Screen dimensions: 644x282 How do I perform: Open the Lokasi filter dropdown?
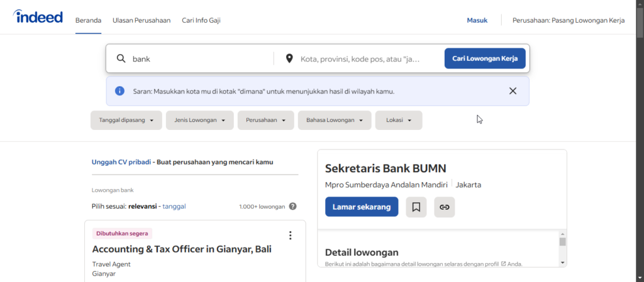tap(399, 120)
